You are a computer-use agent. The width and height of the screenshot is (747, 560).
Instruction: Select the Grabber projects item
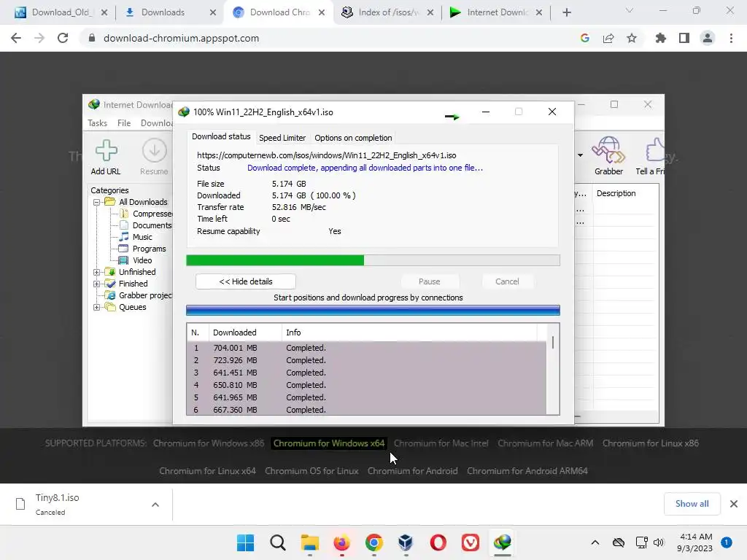145,295
